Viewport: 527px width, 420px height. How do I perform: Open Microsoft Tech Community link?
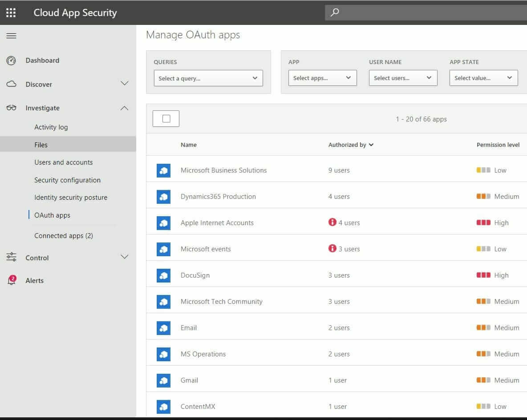(222, 301)
